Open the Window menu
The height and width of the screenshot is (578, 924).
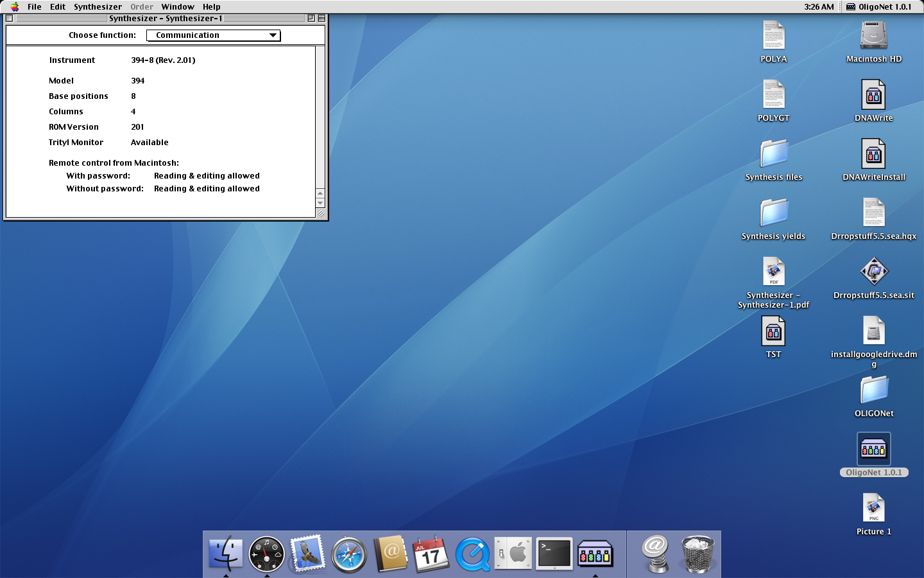[x=178, y=7]
